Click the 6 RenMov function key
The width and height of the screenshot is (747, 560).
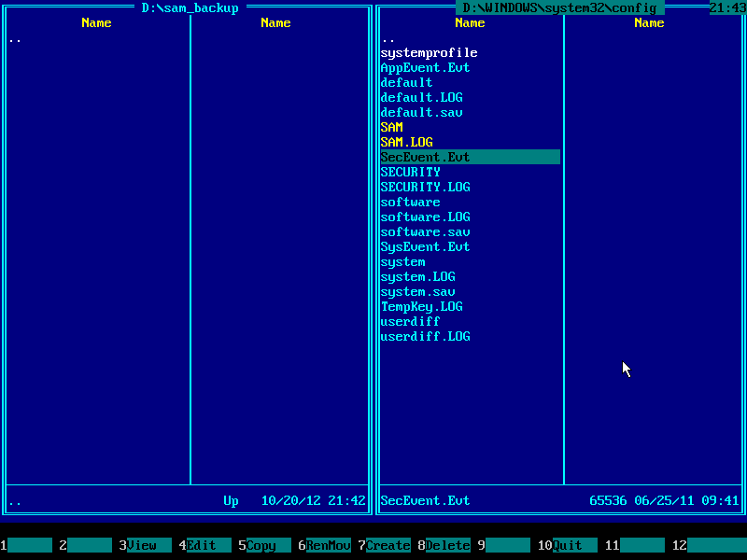[x=324, y=545]
